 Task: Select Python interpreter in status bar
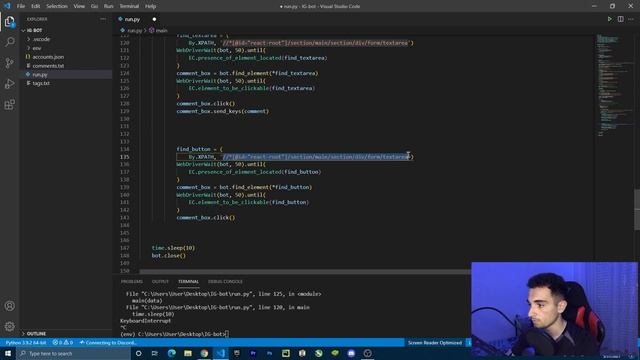click(x=26, y=342)
